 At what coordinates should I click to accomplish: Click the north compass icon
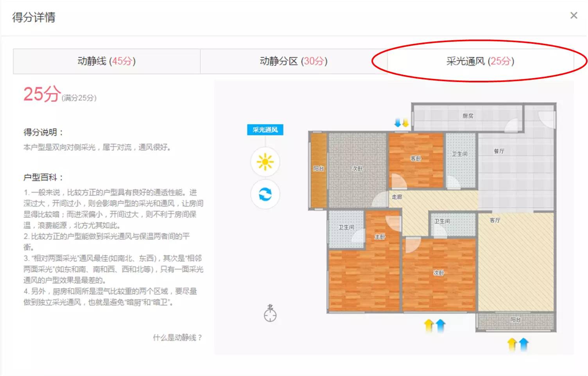270,313
